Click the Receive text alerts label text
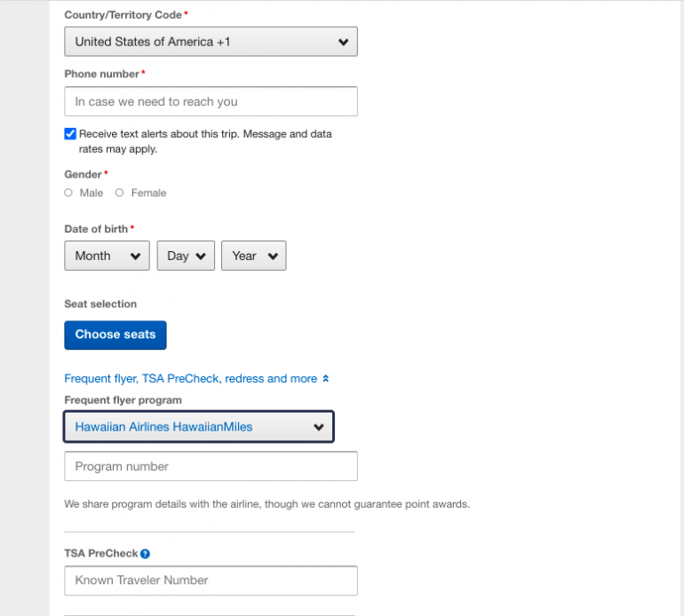The image size is (684, 616). pyautogui.click(x=204, y=135)
